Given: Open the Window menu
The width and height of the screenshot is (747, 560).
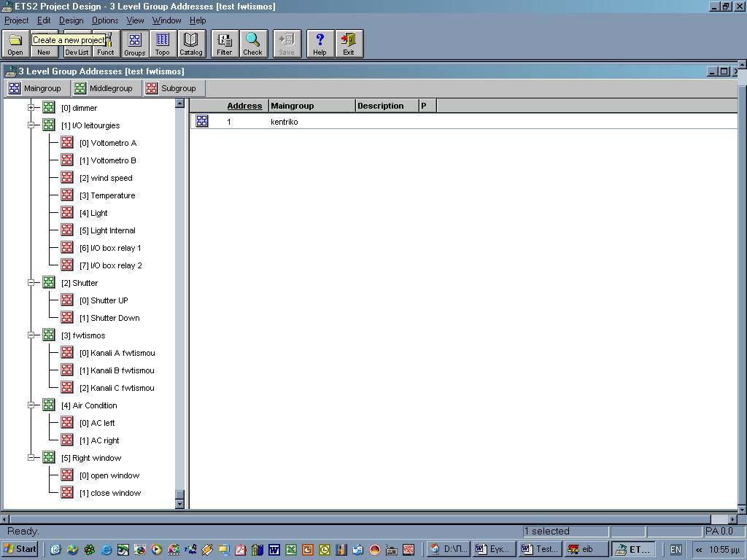Looking at the screenshot, I should tap(167, 20).
